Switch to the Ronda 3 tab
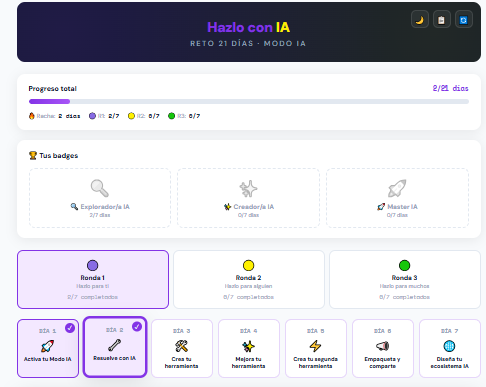Image resolution: width=486 pixels, height=387 pixels. point(405,279)
